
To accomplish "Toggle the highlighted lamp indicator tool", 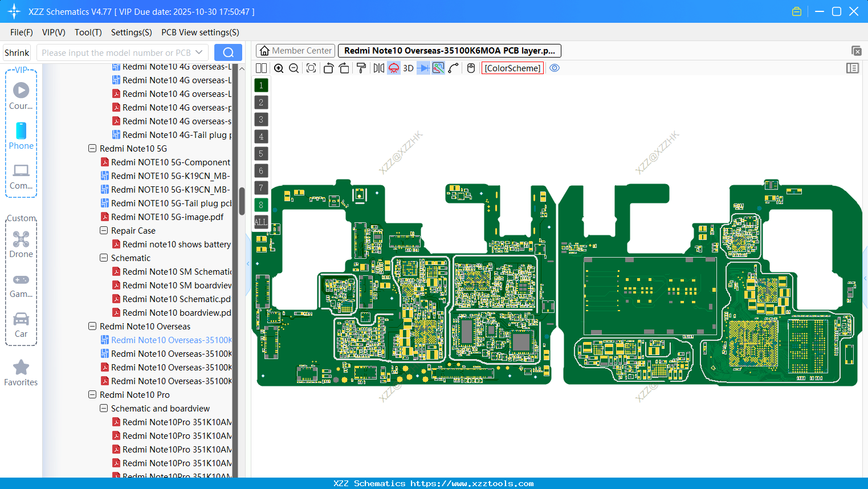I will (393, 68).
